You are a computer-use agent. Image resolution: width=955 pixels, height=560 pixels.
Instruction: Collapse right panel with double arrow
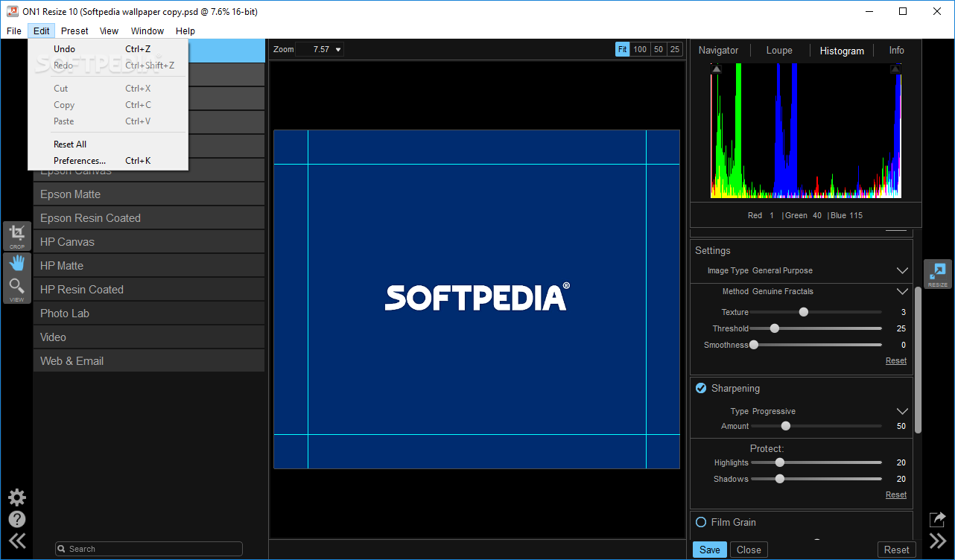[x=938, y=541]
